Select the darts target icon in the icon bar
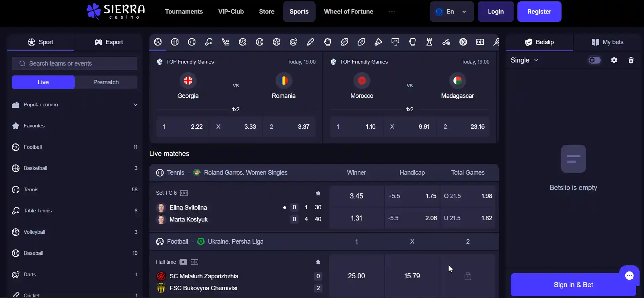The height and width of the screenshot is (298, 644). click(x=293, y=42)
